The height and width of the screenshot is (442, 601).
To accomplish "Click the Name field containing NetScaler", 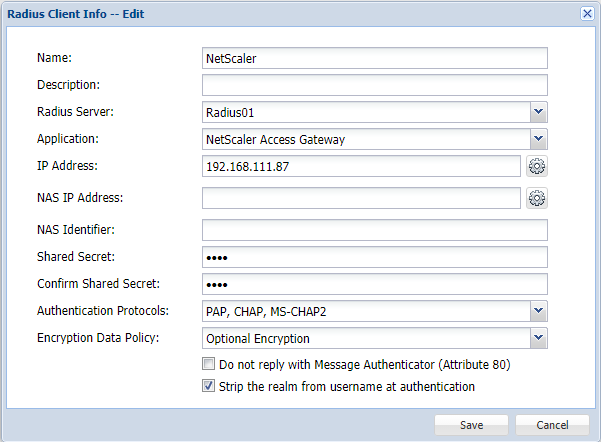I will [374, 58].
